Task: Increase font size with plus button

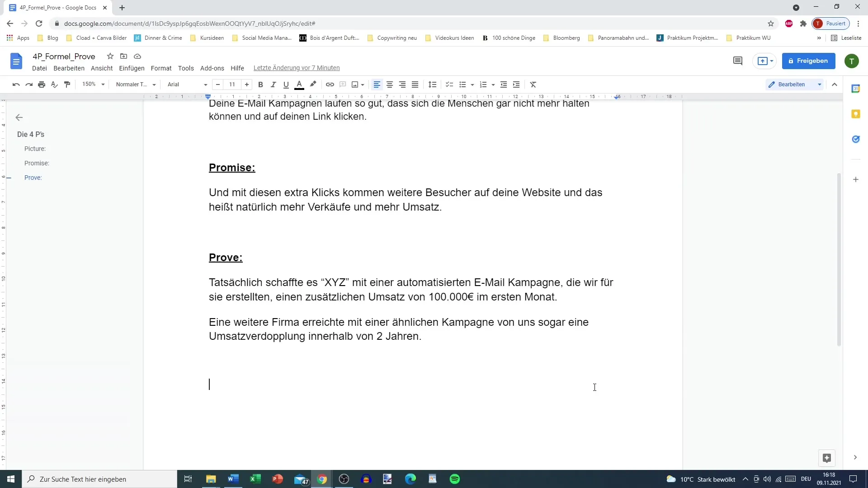Action: pyautogui.click(x=247, y=84)
